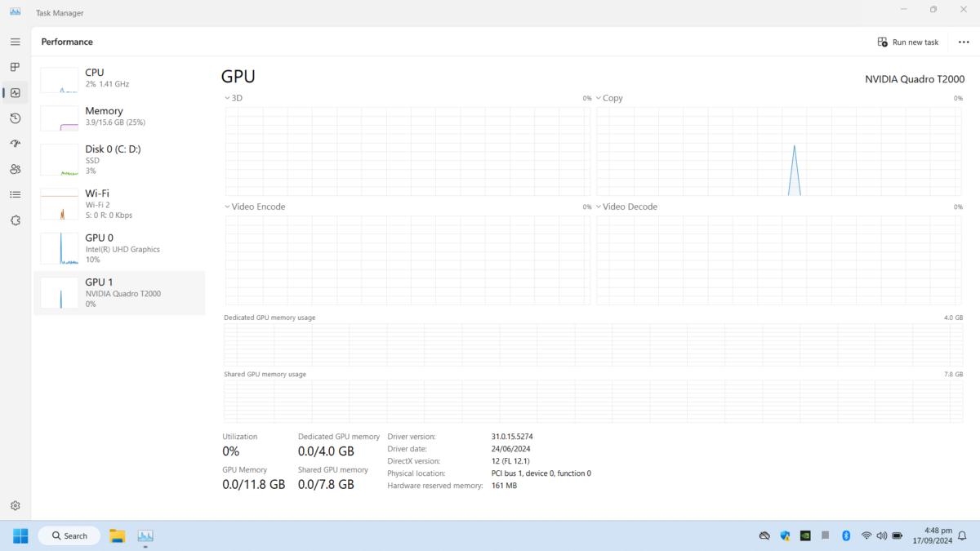Open the navigation hamburger menu
980x551 pixels.
15,41
